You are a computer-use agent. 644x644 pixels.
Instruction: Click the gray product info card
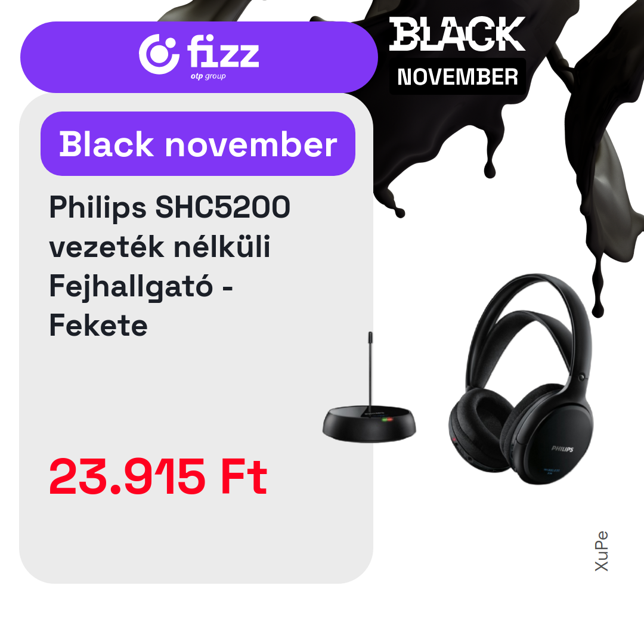pyautogui.click(x=196, y=339)
